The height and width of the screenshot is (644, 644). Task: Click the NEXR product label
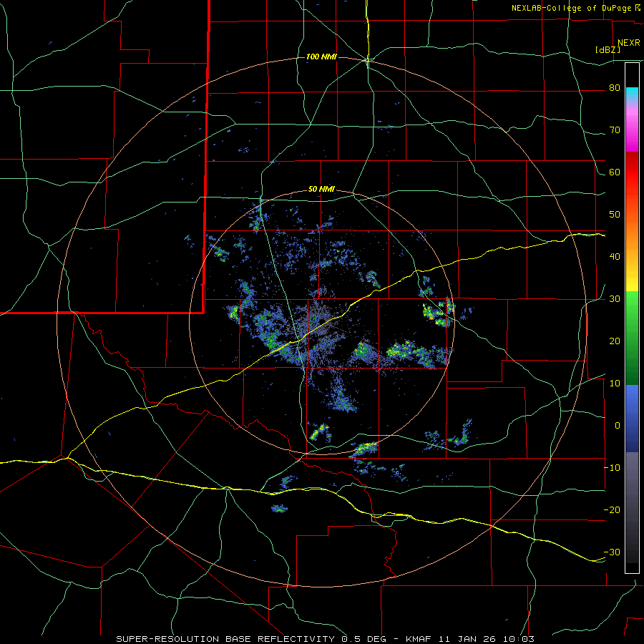(x=628, y=43)
